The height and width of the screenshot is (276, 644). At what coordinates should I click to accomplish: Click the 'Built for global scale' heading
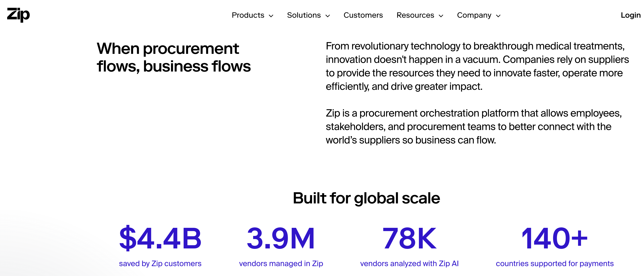click(x=366, y=198)
